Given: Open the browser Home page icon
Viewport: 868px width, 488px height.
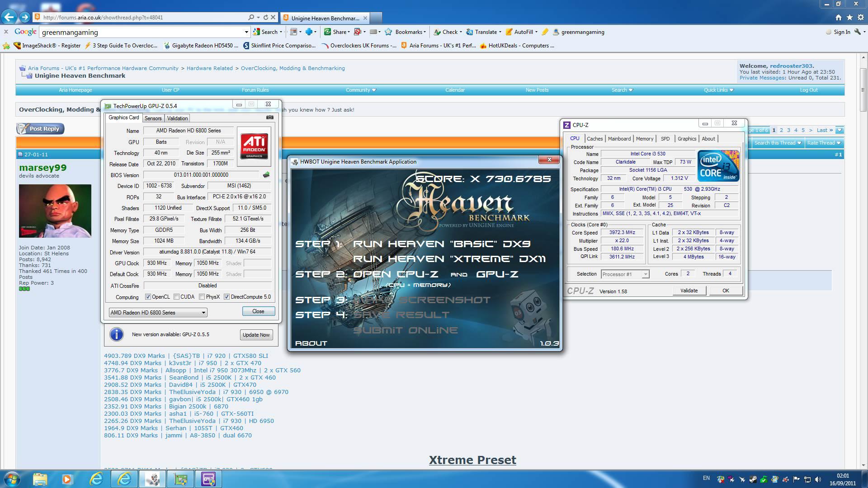Looking at the screenshot, I should 839,18.
